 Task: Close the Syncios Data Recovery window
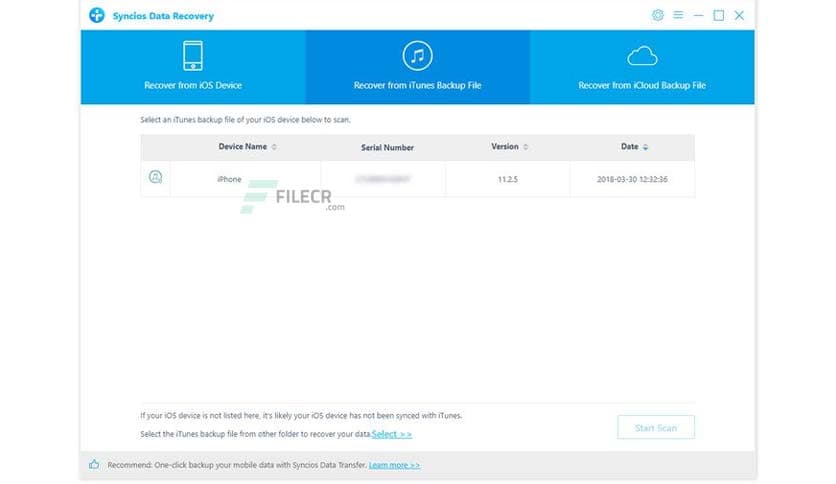tap(739, 15)
